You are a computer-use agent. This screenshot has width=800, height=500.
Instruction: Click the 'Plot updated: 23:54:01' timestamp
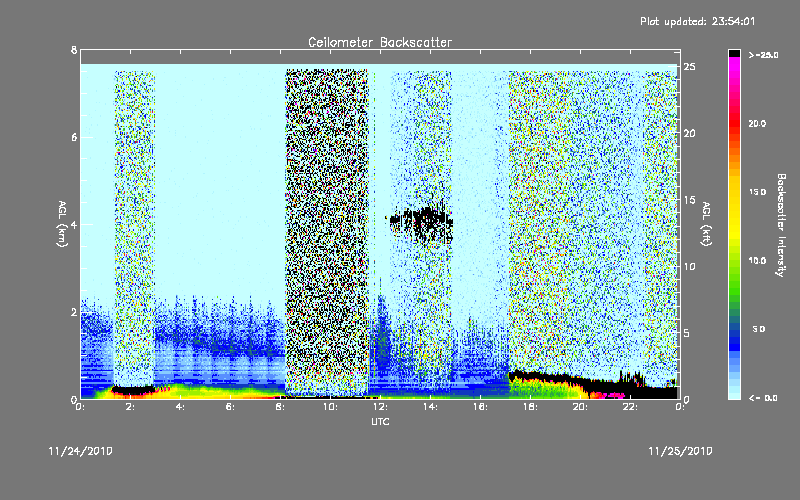click(x=697, y=21)
